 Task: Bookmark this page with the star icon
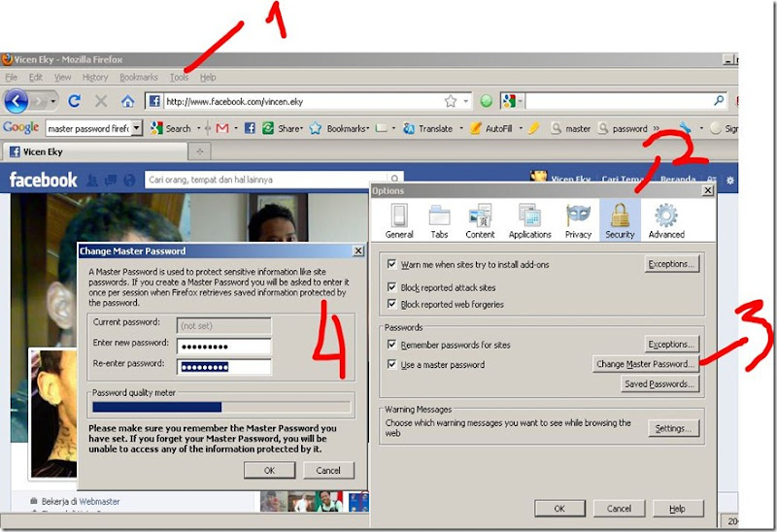(451, 102)
